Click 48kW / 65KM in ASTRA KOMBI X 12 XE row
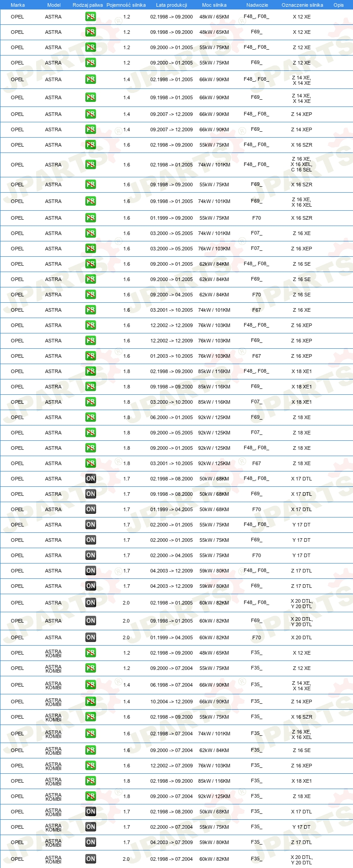 [214, 653]
